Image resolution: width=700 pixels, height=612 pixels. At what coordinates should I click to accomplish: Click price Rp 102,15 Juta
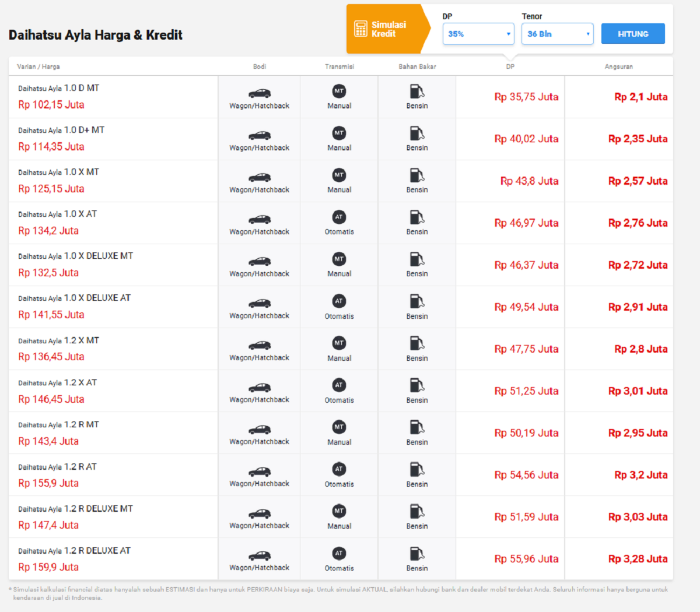[51, 105]
